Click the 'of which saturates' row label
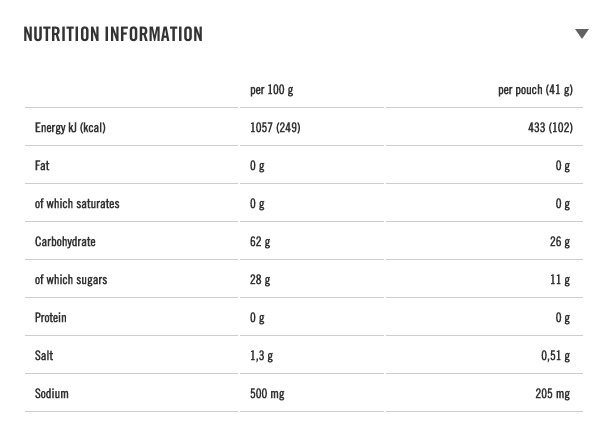The width and height of the screenshot is (607, 442). [77, 204]
